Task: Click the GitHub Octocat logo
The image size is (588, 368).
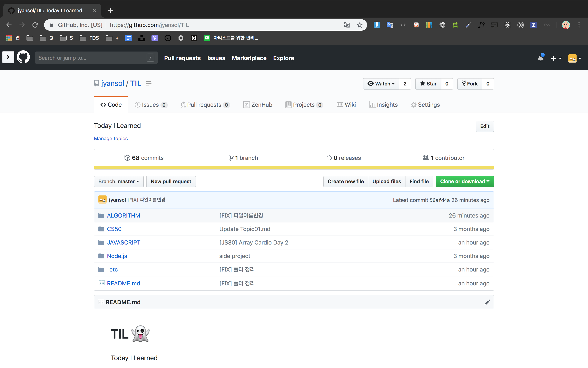Action: point(23,57)
